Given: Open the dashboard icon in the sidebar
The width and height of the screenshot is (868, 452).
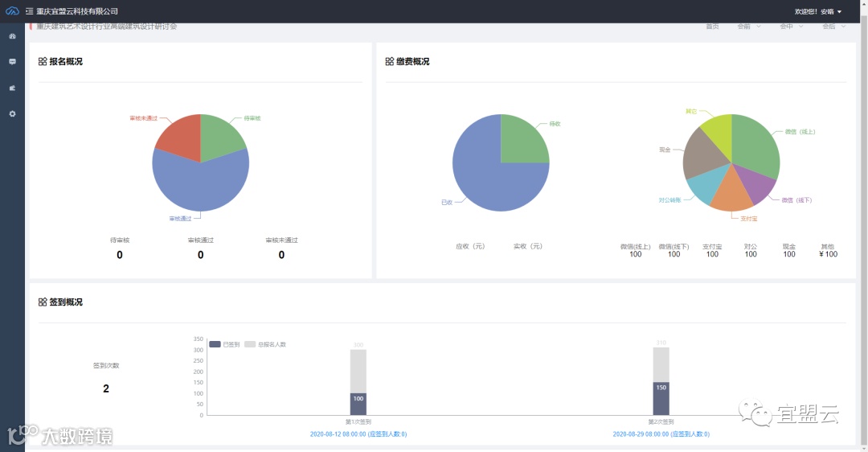Looking at the screenshot, I should click(12, 36).
